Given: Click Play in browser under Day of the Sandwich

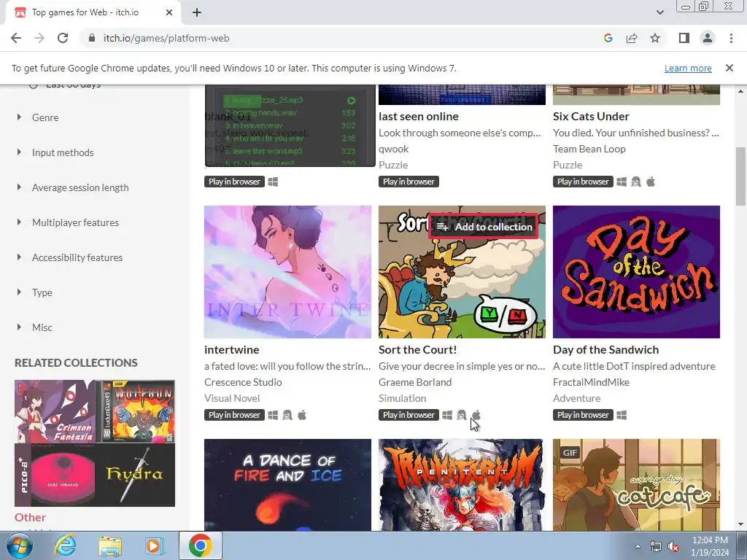Looking at the screenshot, I should pos(583,415).
